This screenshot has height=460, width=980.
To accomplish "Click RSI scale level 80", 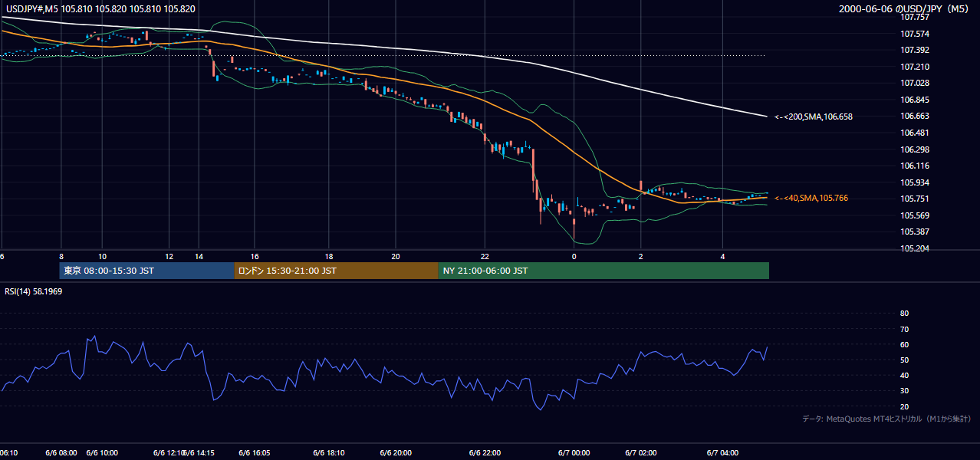I will tap(904, 314).
